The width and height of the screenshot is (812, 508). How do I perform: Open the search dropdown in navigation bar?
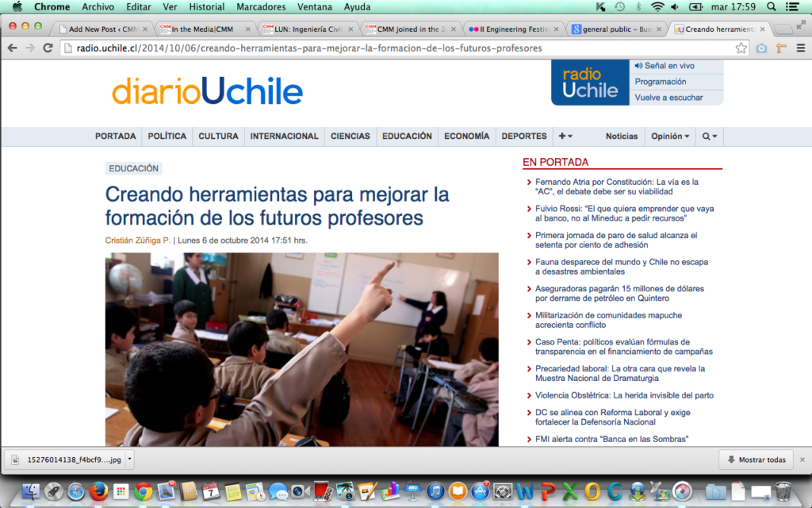tap(710, 137)
